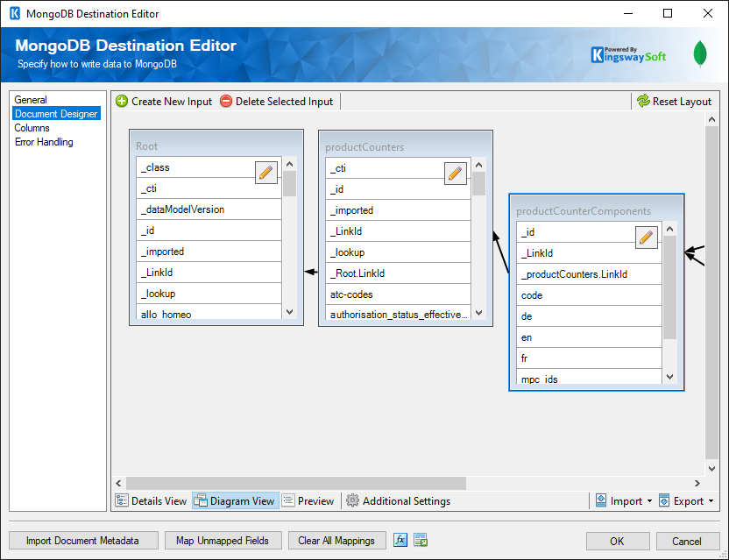Switch to the Preview tab
This screenshot has width=729, height=560.
(x=308, y=501)
